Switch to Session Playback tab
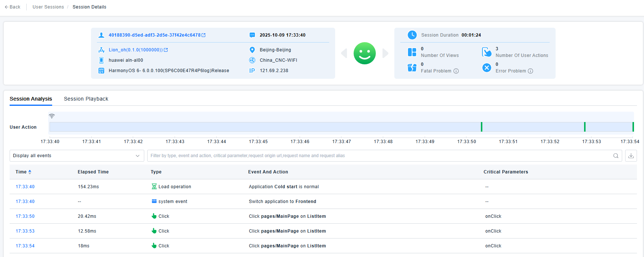Viewport: 644px width, 257px height. 86,99
